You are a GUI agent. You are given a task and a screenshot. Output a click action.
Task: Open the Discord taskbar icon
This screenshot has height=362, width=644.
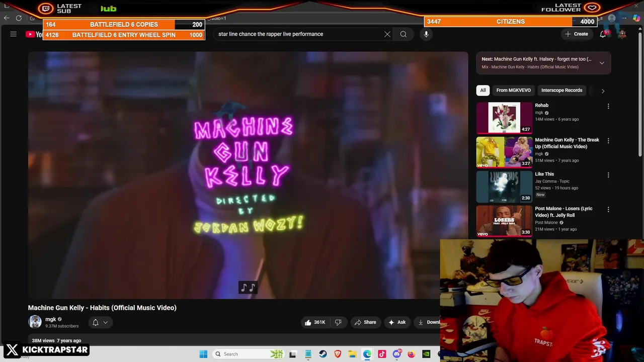click(x=396, y=354)
